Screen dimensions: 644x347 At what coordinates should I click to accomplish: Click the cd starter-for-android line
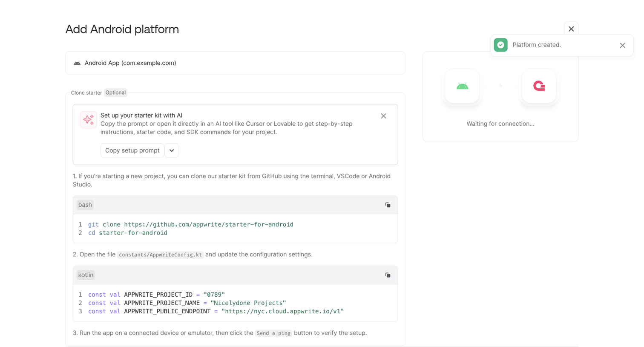[x=128, y=233]
